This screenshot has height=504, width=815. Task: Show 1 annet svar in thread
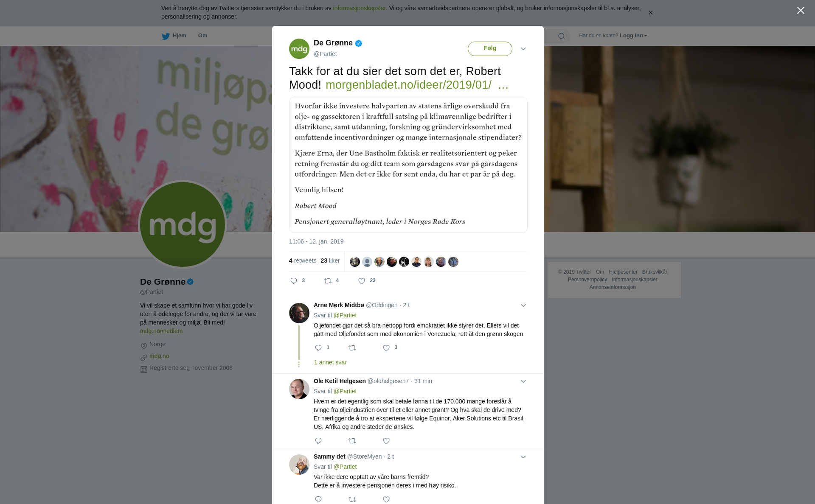click(330, 362)
